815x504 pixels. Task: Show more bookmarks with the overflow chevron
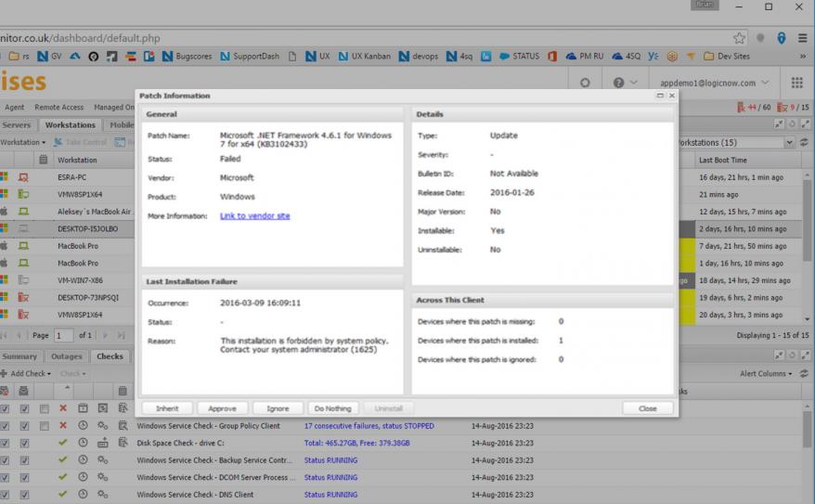803,56
